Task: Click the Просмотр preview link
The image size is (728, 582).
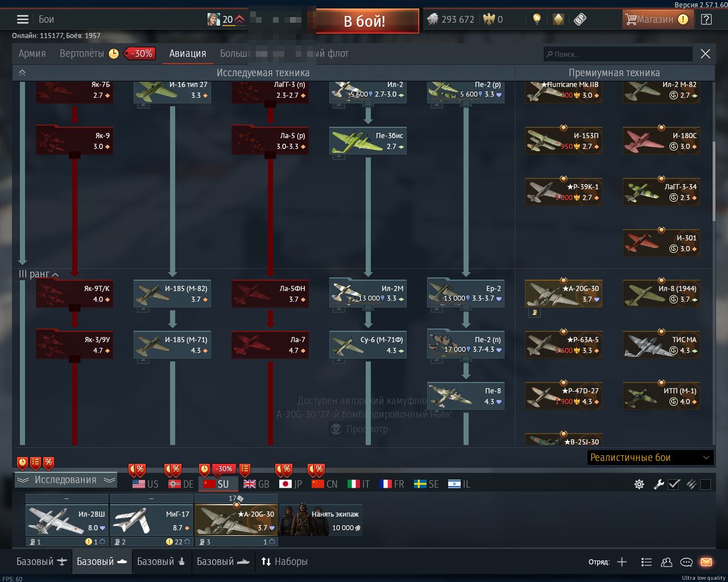Action: [367, 429]
